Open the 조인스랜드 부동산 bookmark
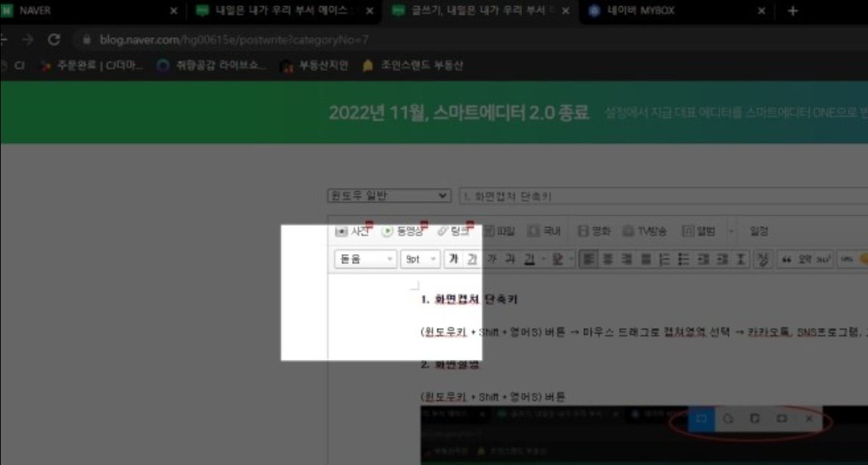This screenshot has height=465, width=868. (413, 66)
